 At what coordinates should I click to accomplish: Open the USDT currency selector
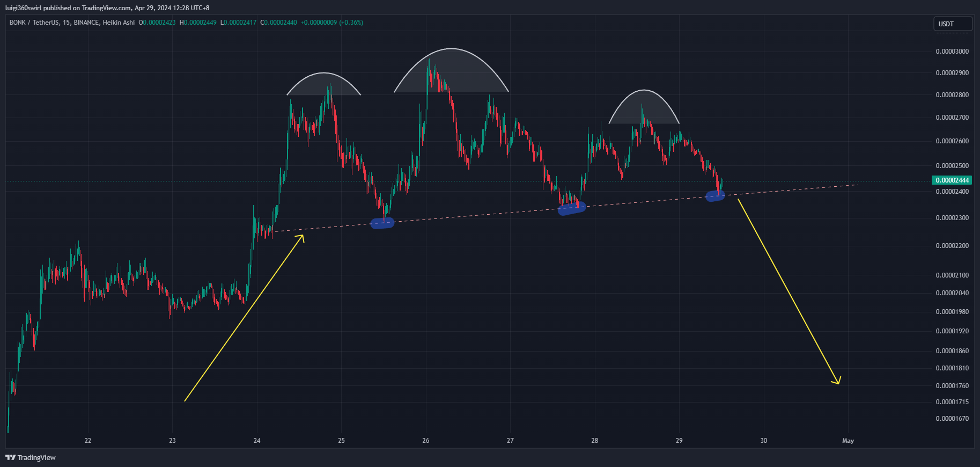tap(953, 24)
